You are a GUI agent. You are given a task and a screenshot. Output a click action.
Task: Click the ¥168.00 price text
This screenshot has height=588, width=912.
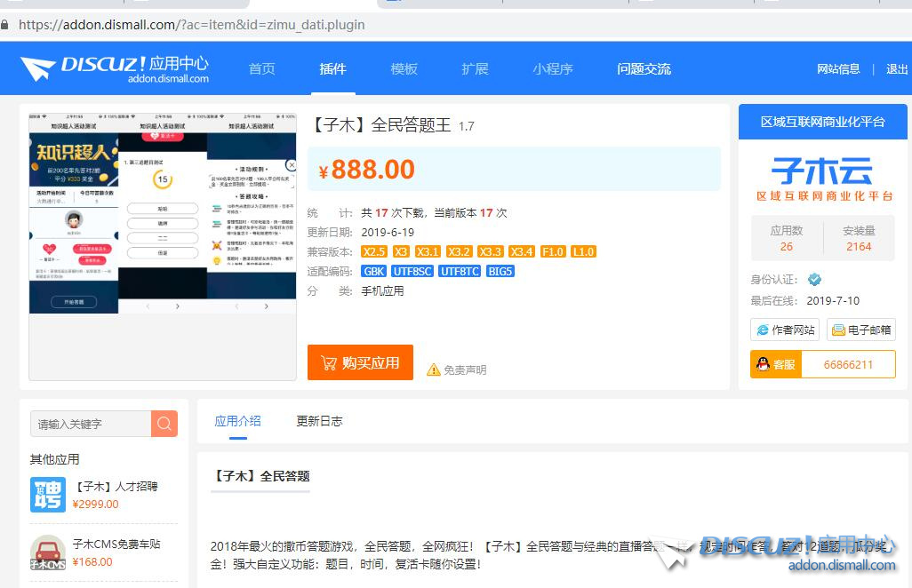92,562
